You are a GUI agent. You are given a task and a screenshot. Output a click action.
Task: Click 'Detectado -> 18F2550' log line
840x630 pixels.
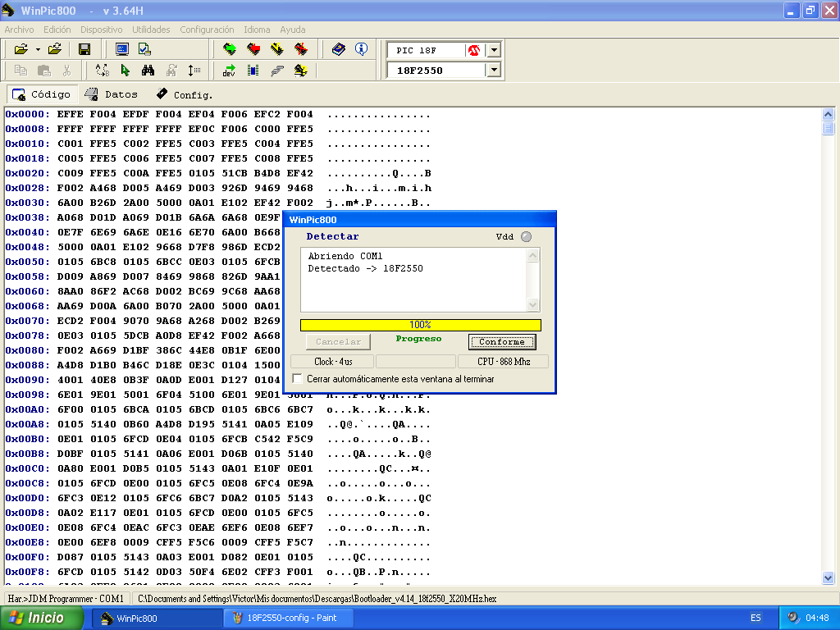[x=365, y=268]
